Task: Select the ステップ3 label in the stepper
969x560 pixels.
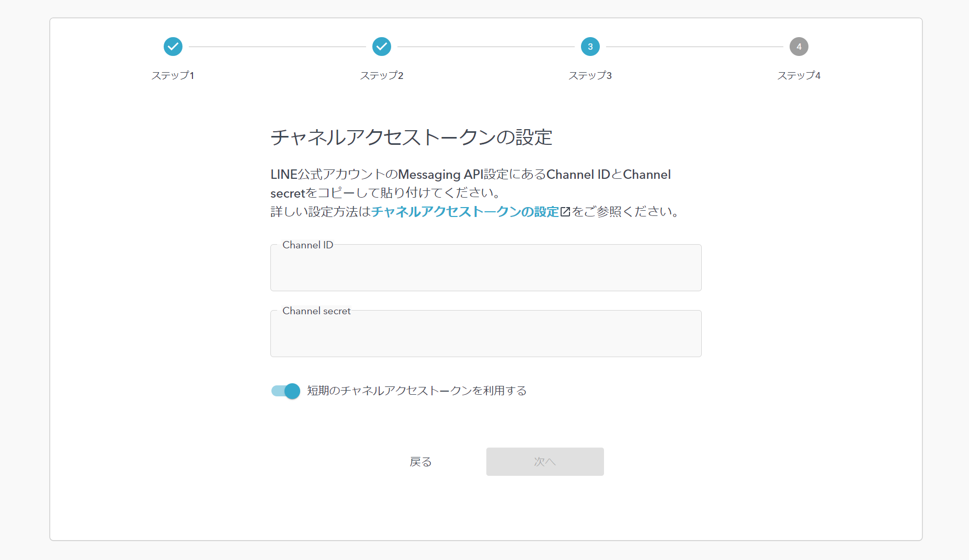Action: click(x=590, y=75)
